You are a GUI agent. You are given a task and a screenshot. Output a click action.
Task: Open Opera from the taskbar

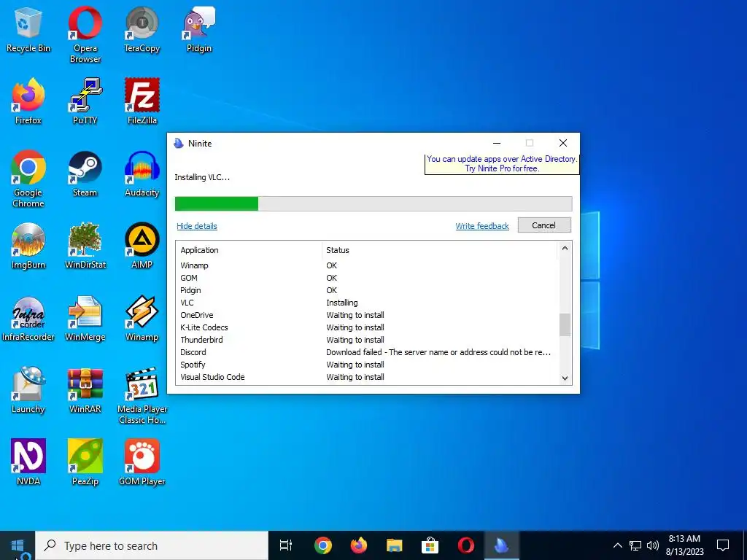[x=465, y=545]
